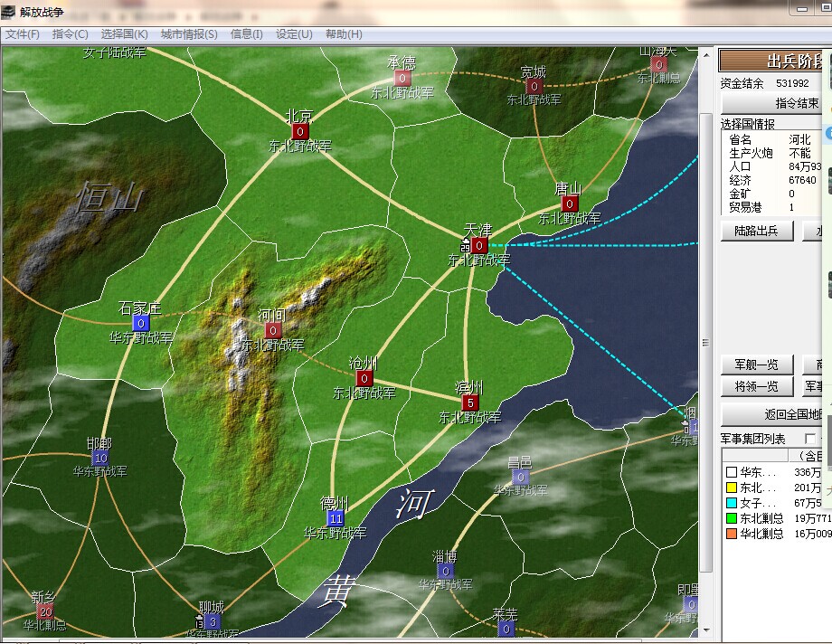Viewport: 832px width, 644px height.
Task: Click the Hejian (河间) city marker
Action: pos(273,330)
